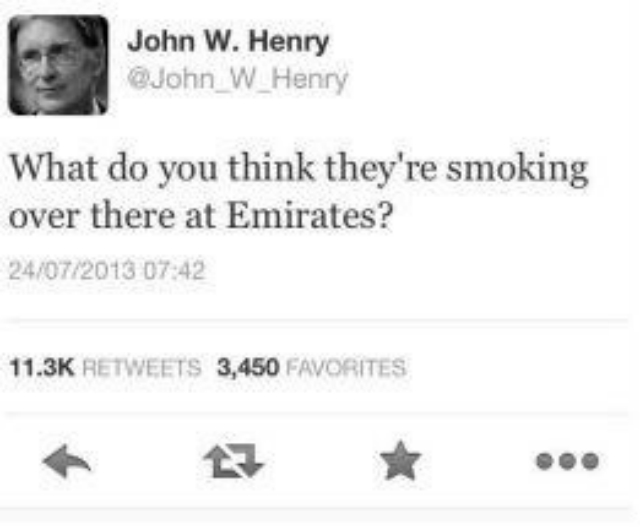This screenshot has height=527, width=640.
Task: Open more options via three-dots icon
Action: coord(567,461)
